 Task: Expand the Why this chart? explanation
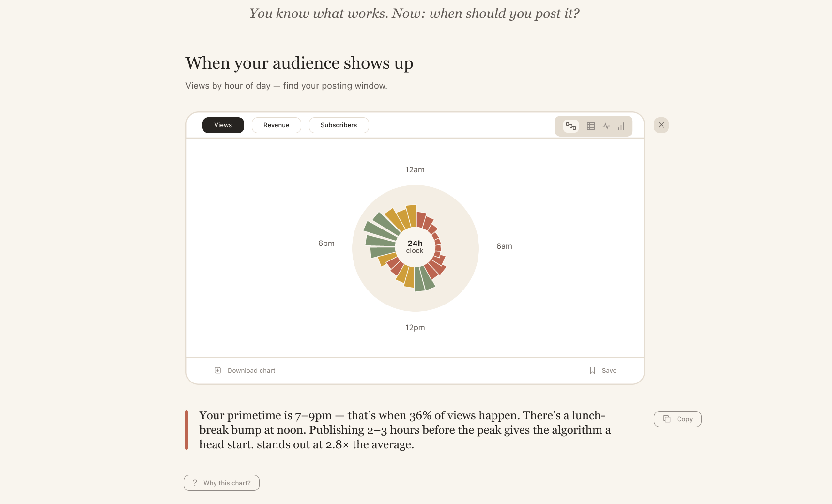pos(227,483)
